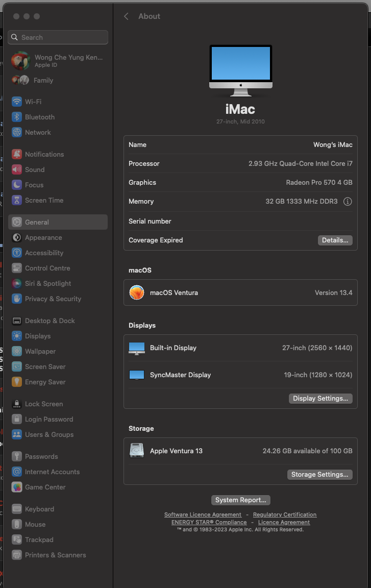
Task: Open Keyboard settings icon
Action: click(x=16, y=509)
